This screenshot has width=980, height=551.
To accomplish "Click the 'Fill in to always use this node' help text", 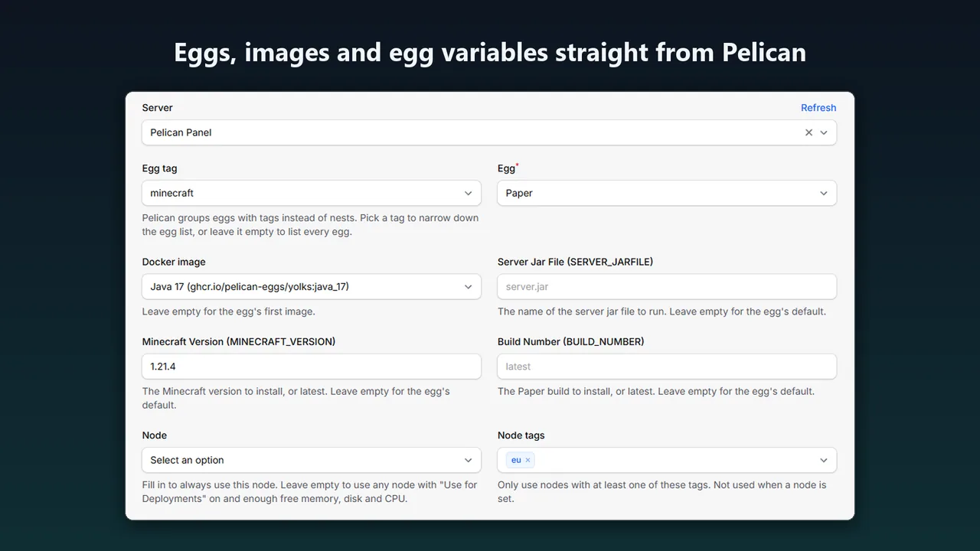I will click(309, 491).
